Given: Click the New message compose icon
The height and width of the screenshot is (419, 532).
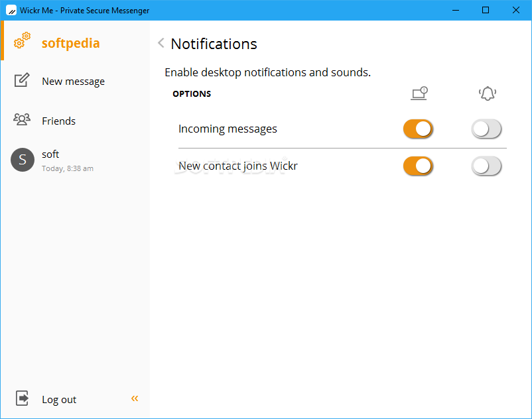Looking at the screenshot, I should [x=22, y=80].
